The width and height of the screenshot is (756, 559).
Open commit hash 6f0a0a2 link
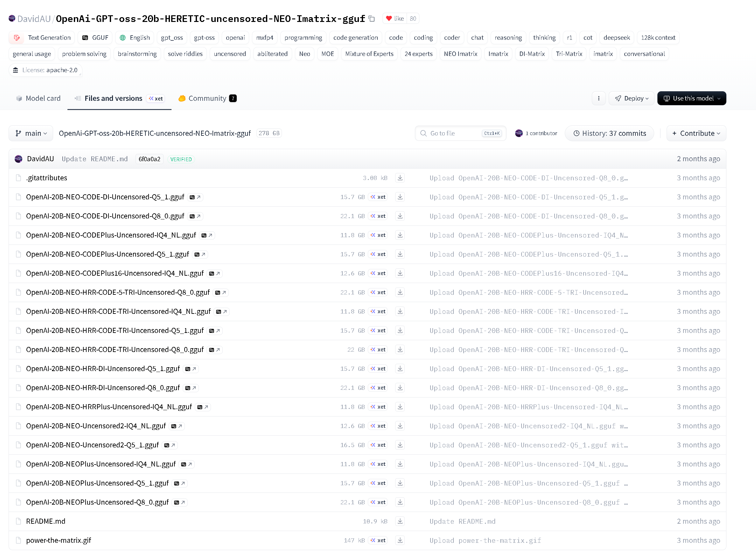tap(149, 159)
